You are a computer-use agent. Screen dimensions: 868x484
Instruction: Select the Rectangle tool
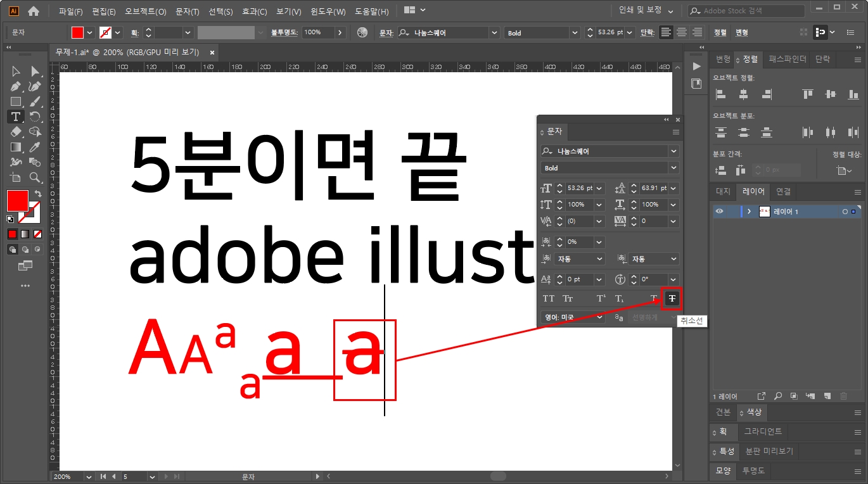tap(16, 101)
